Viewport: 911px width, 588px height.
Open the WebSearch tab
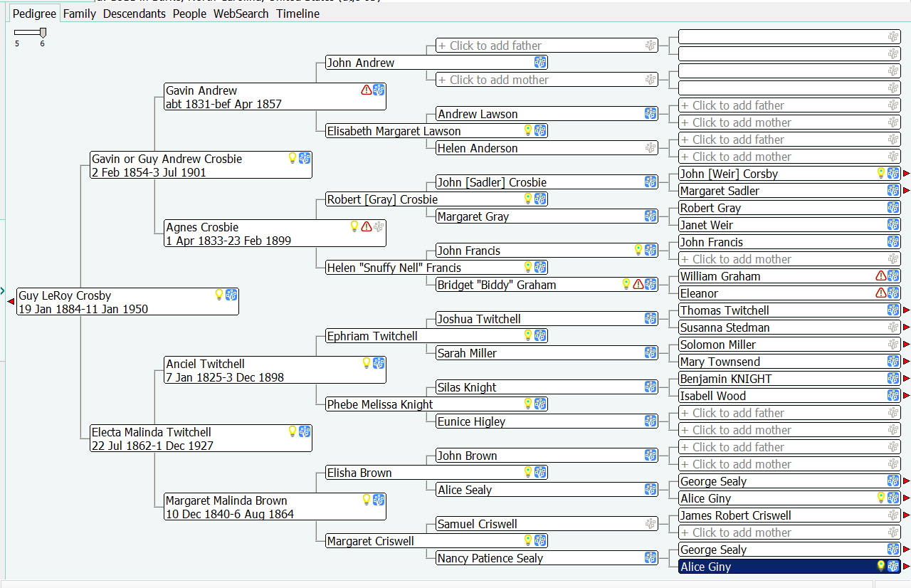click(x=241, y=14)
